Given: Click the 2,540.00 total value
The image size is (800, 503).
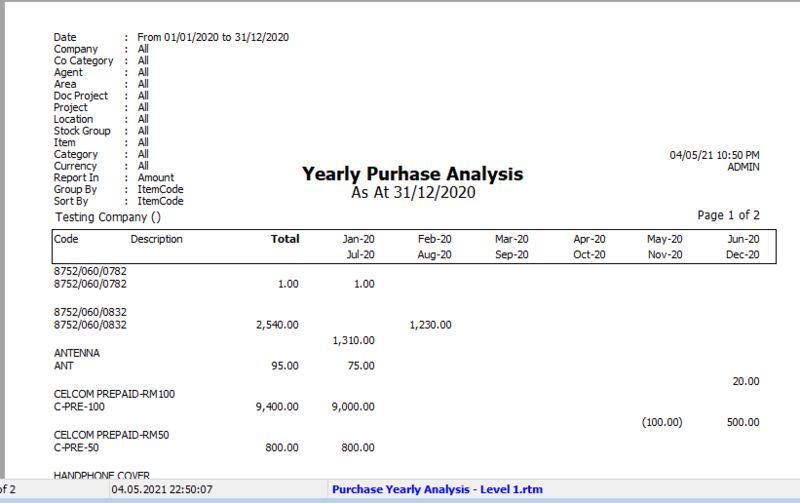Looking at the screenshot, I should (x=278, y=325).
